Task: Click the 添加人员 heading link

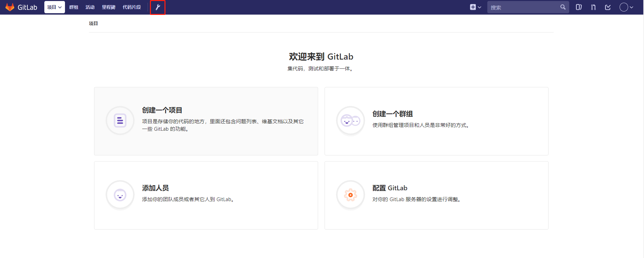Action: [155, 188]
